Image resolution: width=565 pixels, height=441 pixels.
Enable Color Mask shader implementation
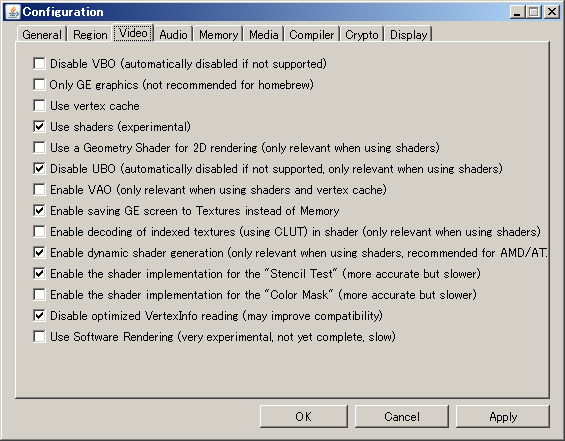click(x=39, y=295)
